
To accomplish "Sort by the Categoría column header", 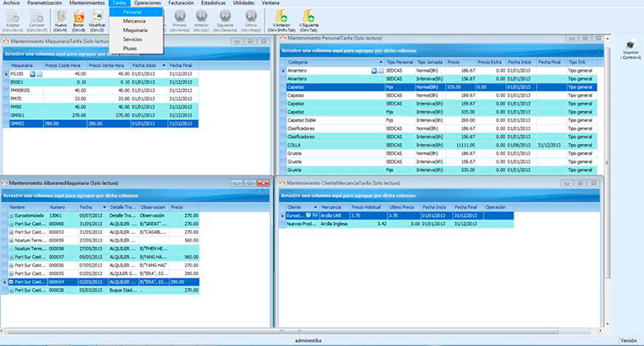I will (335, 63).
